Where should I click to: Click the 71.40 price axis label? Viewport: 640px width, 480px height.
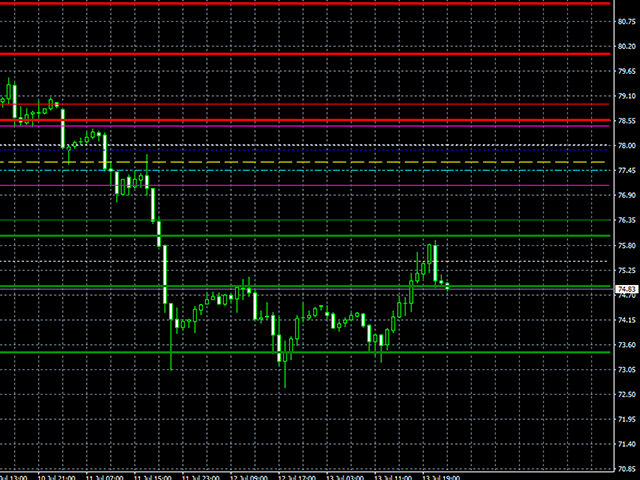(x=627, y=444)
